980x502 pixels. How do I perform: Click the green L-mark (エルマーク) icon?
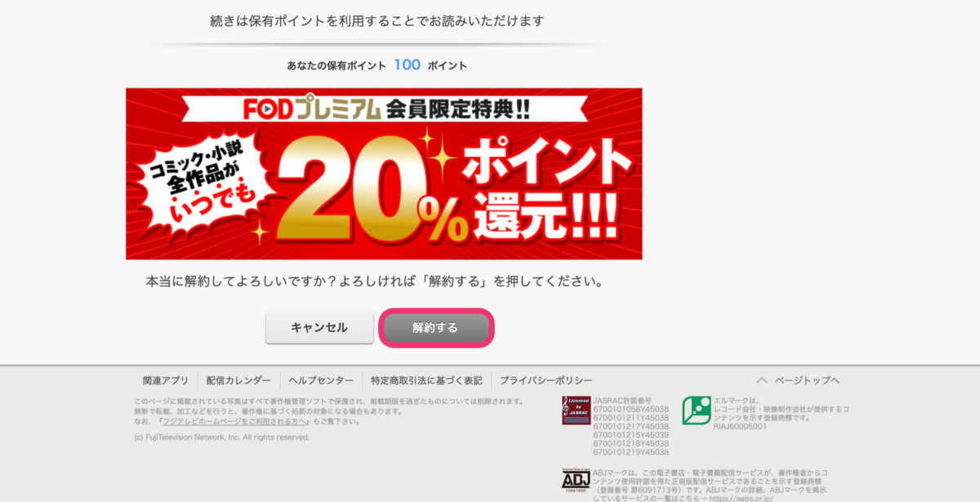(x=697, y=411)
